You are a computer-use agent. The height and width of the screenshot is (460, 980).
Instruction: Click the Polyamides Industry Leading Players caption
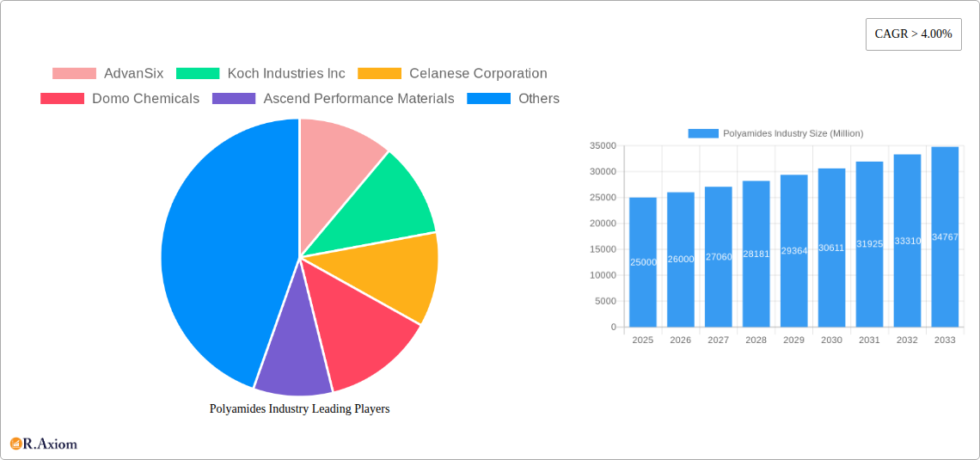[299, 408]
